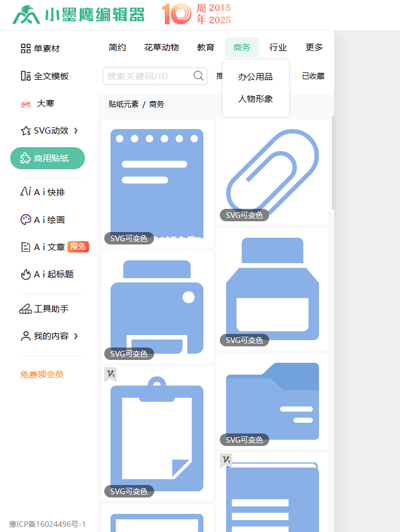Click the 小墨鹰编辑器 logo
Screen dimensions: 400x532
[x=78, y=15]
